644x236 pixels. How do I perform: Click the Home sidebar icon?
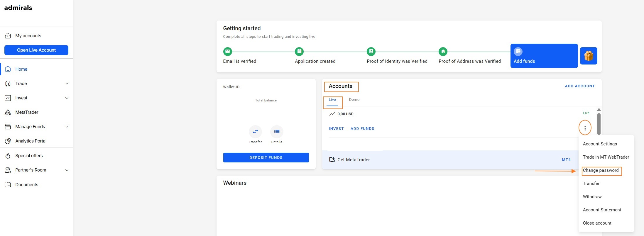click(8, 69)
